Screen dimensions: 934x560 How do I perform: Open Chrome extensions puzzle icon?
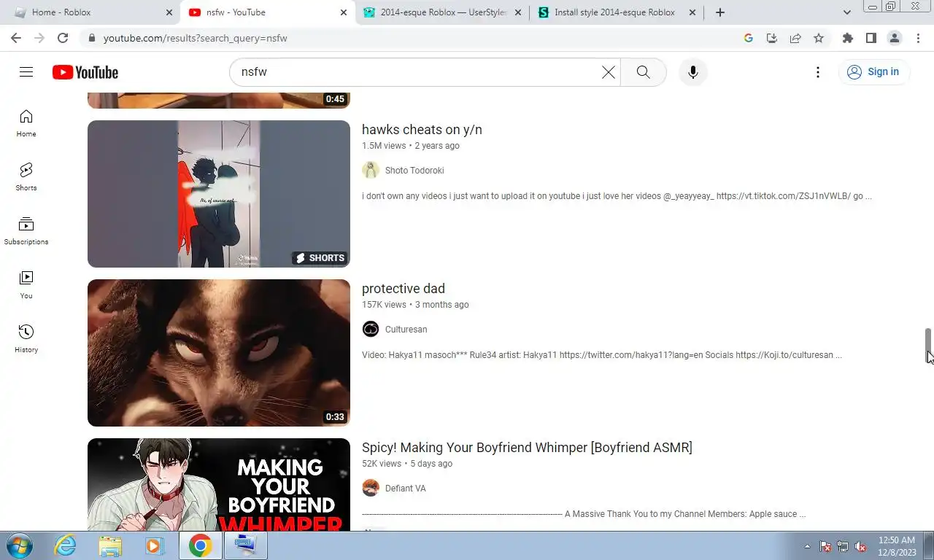point(847,38)
